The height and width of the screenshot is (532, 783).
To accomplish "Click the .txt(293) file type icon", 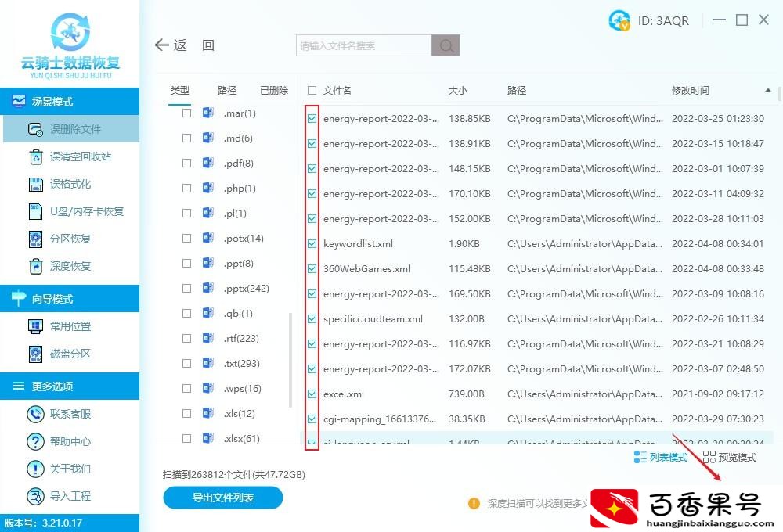I will click(208, 363).
